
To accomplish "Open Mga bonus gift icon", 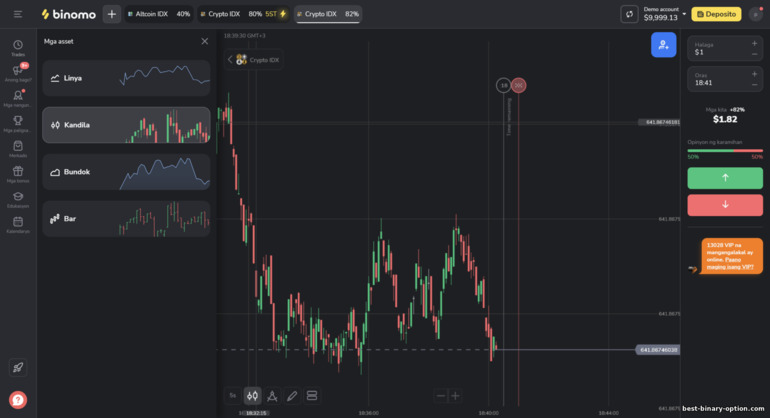I will (x=18, y=174).
